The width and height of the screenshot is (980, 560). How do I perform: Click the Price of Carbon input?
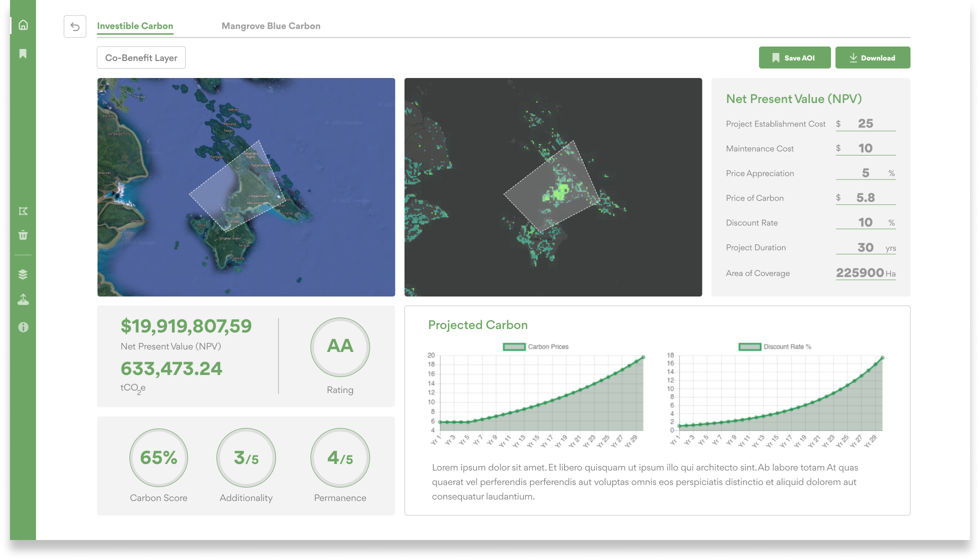865,197
